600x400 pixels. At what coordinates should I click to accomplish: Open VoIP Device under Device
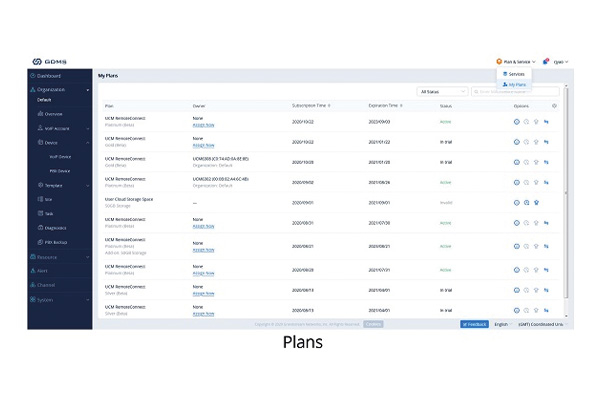click(x=60, y=157)
